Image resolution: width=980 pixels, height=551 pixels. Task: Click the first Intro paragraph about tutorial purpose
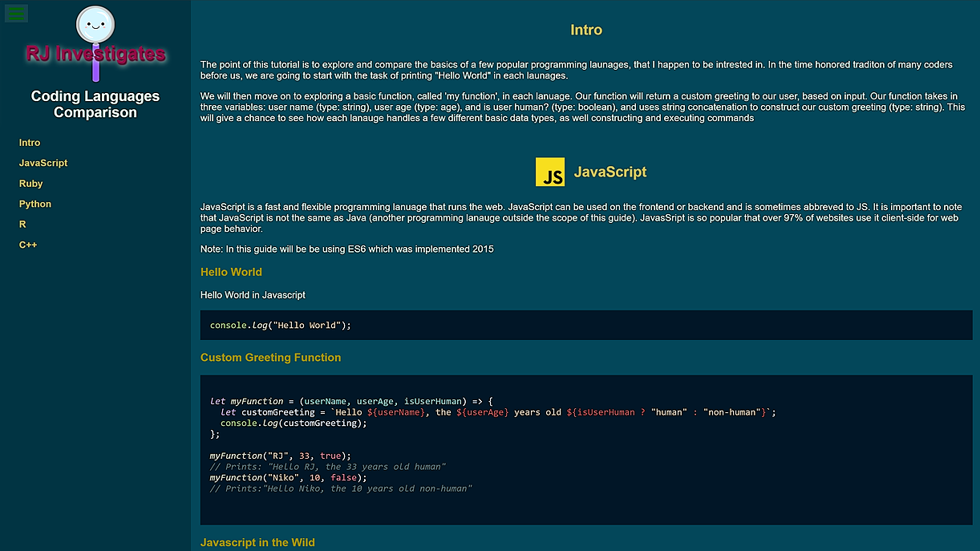[577, 70]
